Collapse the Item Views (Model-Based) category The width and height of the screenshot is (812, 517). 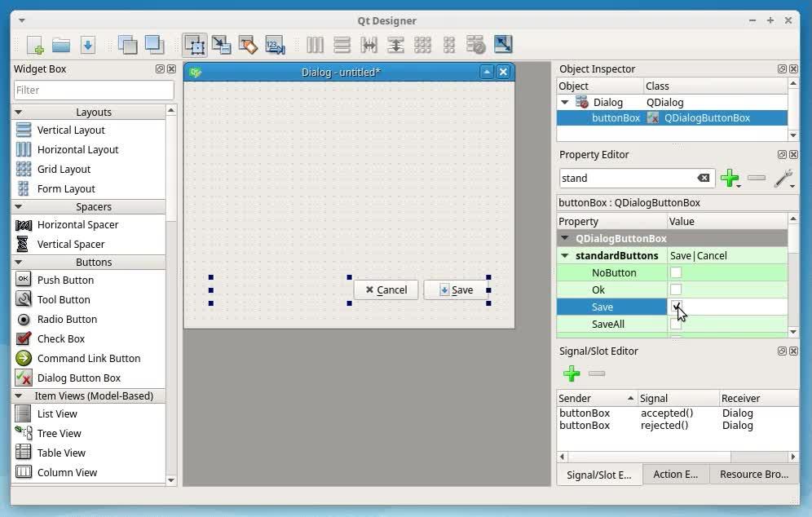tap(19, 395)
